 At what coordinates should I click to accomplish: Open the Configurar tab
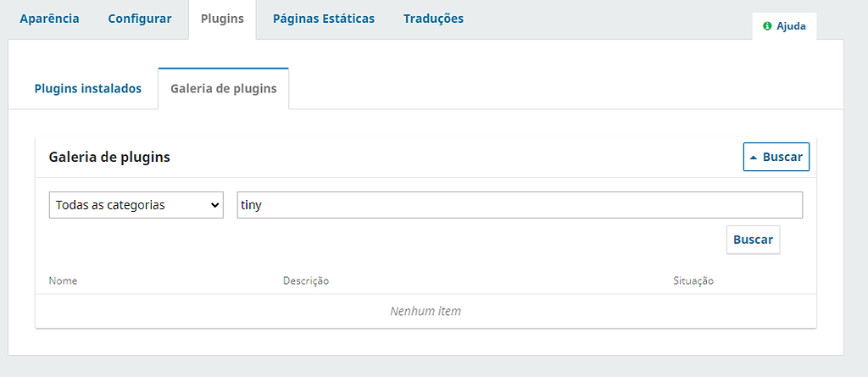(140, 19)
